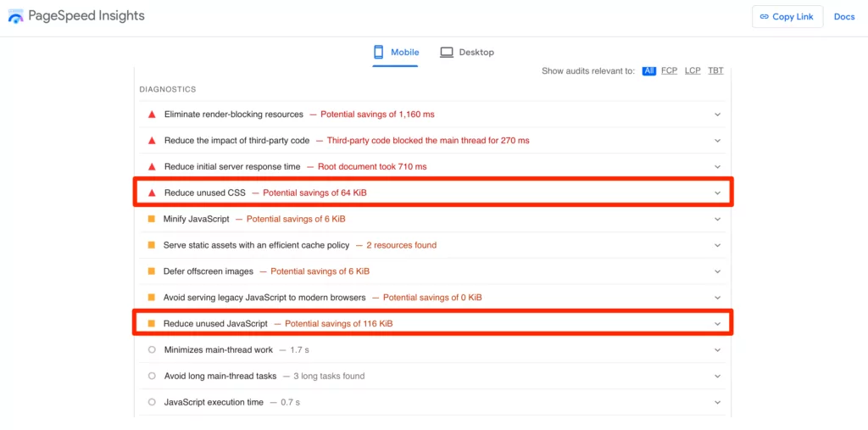Click red triangle beside Eliminate render-blocking resources

[x=152, y=114]
